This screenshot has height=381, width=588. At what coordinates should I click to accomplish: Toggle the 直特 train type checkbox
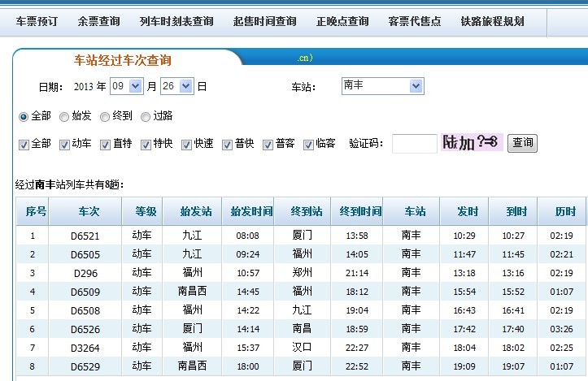(x=105, y=145)
